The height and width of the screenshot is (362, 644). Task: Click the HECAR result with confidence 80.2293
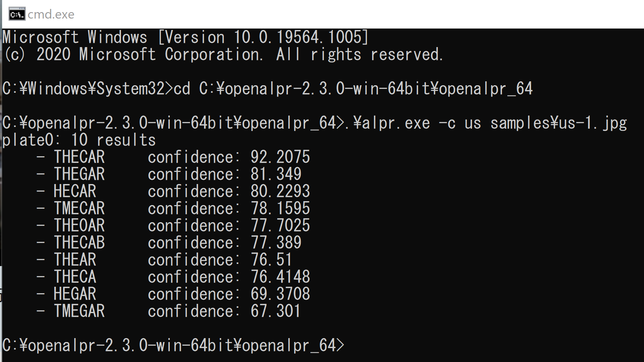click(173, 191)
